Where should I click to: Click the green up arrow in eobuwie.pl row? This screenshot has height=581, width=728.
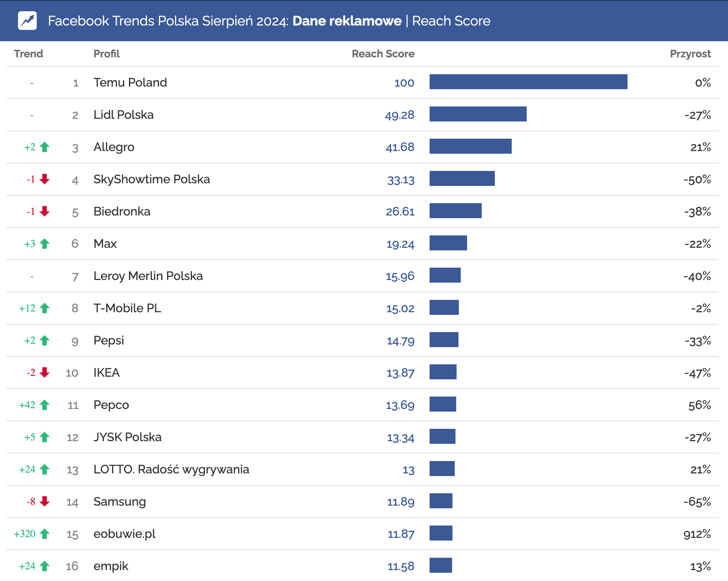45,534
